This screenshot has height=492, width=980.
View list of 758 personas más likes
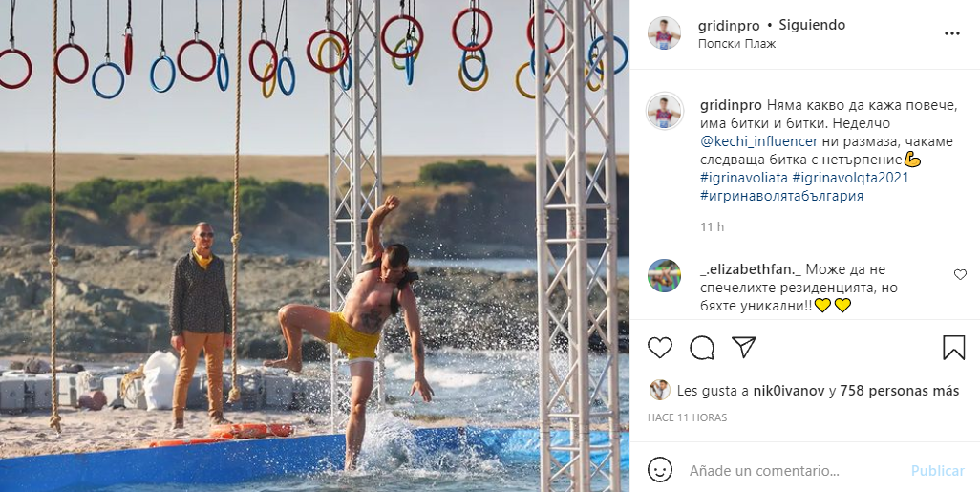[x=900, y=391]
